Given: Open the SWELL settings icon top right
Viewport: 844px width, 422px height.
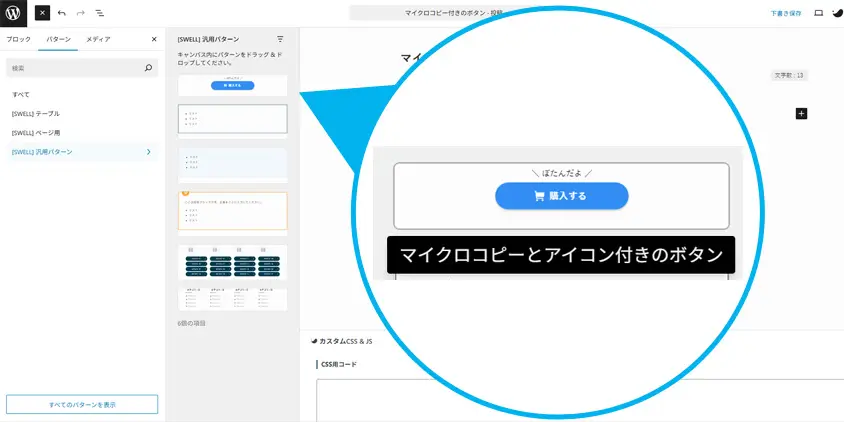Looking at the screenshot, I should click(x=836, y=13).
